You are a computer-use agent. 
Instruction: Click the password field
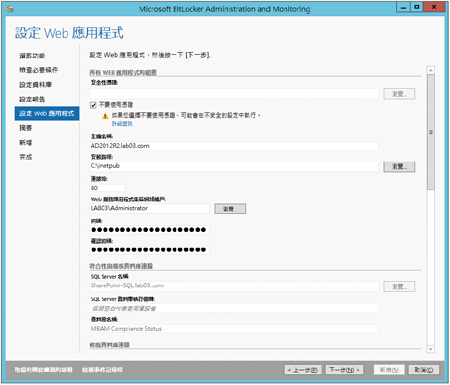150,230
